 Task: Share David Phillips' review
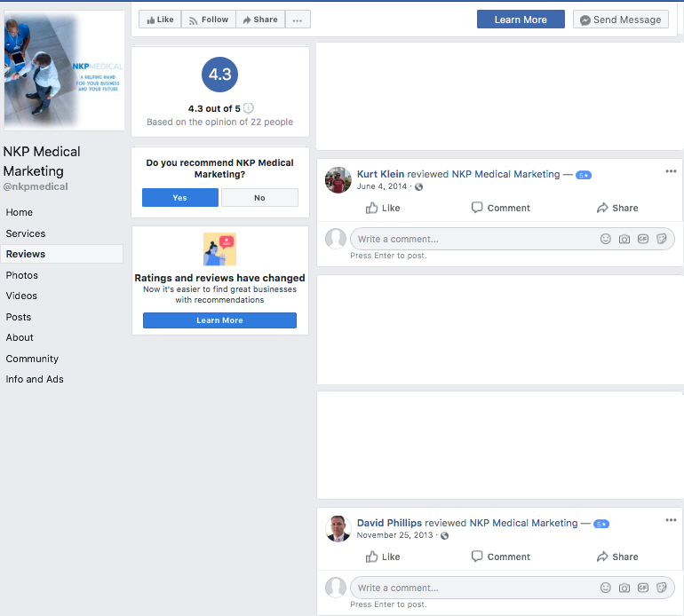pyautogui.click(x=616, y=557)
